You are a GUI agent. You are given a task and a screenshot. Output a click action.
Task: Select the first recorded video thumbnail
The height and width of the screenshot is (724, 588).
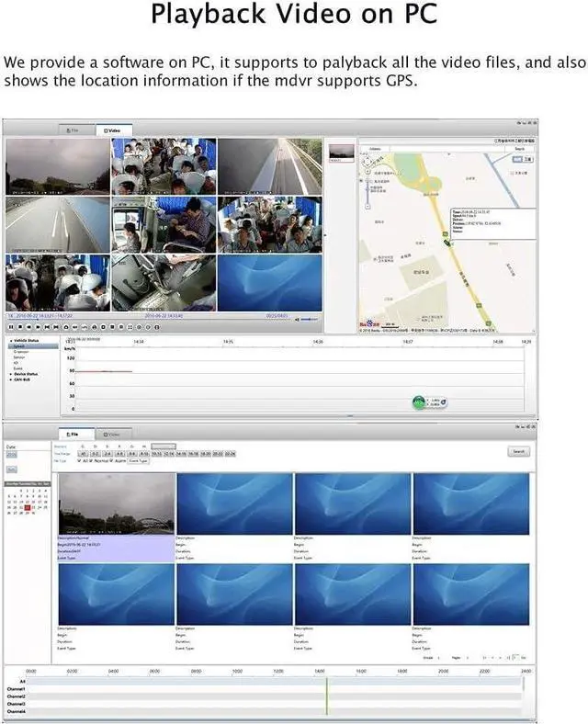coord(117,503)
